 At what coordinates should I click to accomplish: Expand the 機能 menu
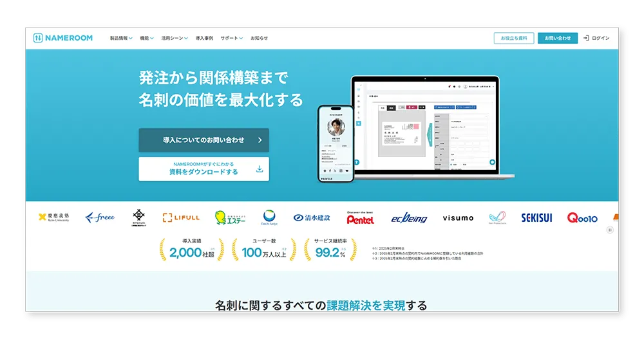(x=147, y=38)
